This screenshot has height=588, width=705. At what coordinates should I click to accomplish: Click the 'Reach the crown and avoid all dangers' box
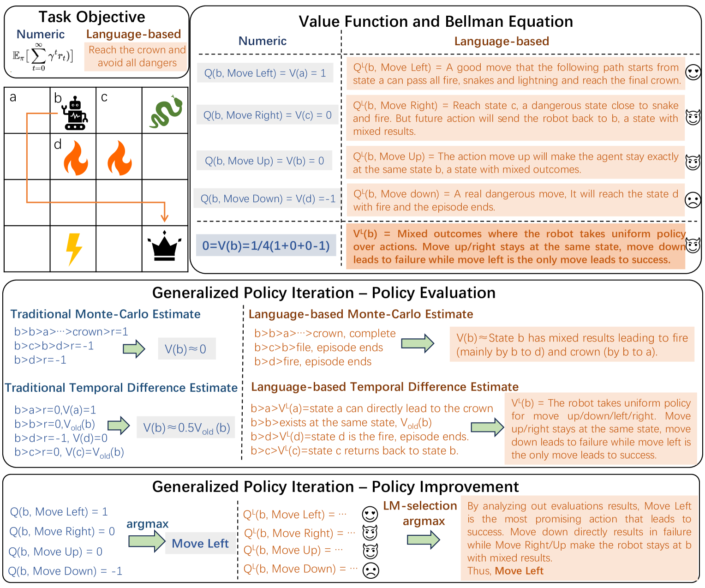coord(137,56)
